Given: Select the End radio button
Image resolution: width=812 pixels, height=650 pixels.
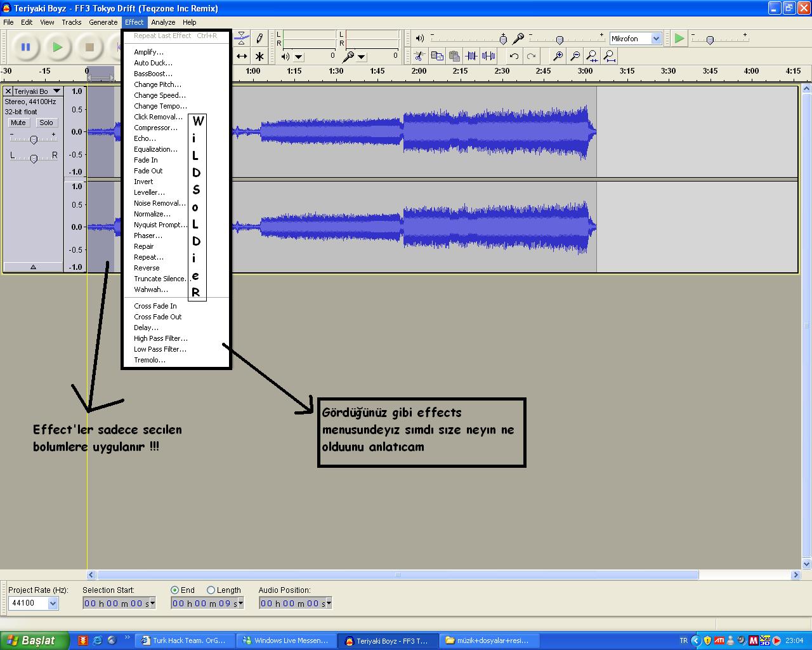Looking at the screenshot, I should 175,590.
